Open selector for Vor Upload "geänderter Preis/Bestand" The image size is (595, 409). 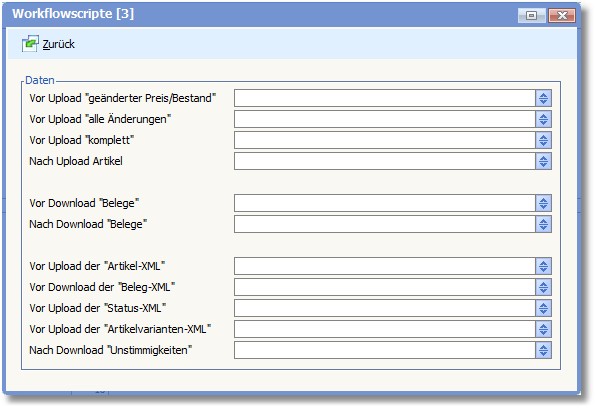tap(543, 98)
